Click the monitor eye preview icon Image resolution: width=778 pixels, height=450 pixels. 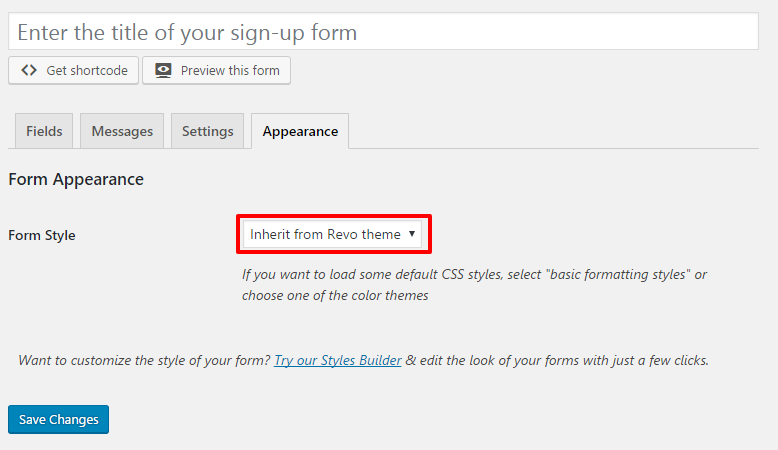(x=163, y=70)
